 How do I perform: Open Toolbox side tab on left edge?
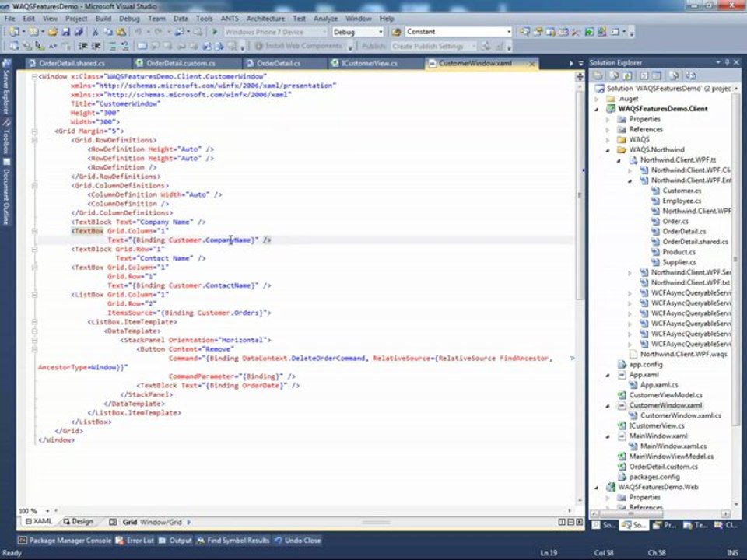click(6, 135)
